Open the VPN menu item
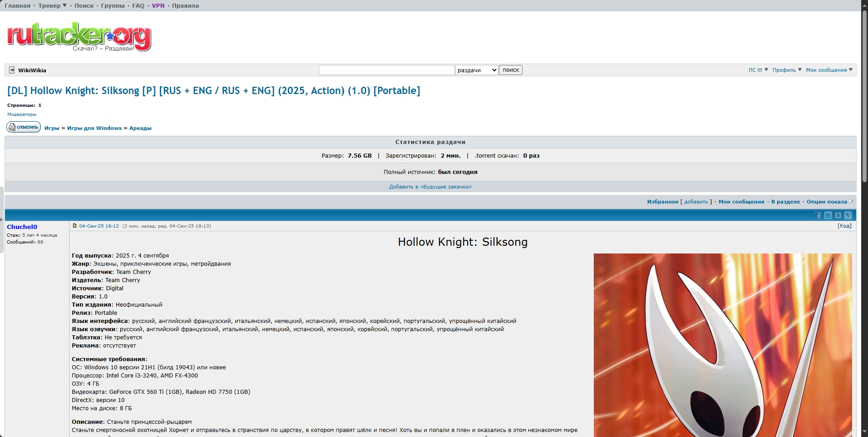The height and width of the screenshot is (437, 868). click(158, 6)
